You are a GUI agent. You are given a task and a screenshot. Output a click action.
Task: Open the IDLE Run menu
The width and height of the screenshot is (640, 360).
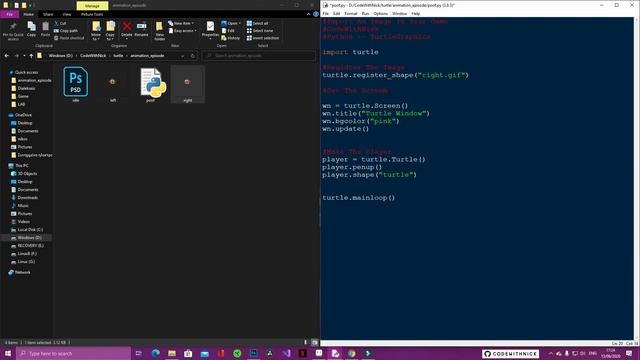point(365,13)
